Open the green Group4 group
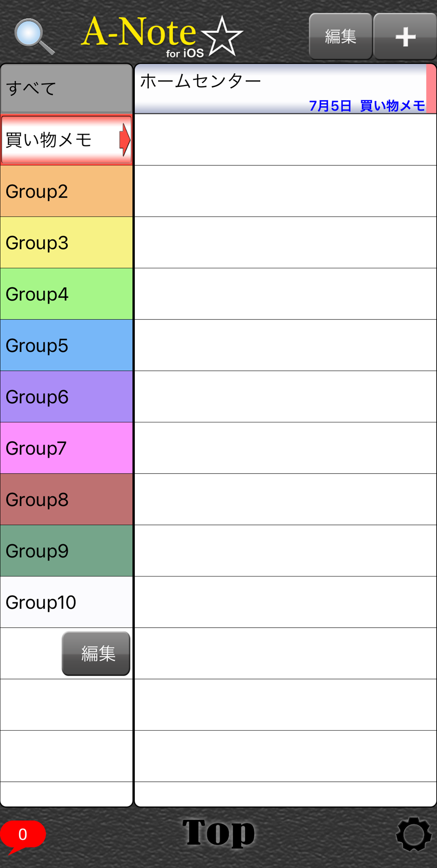437x868 pixels. coord(66,294)
